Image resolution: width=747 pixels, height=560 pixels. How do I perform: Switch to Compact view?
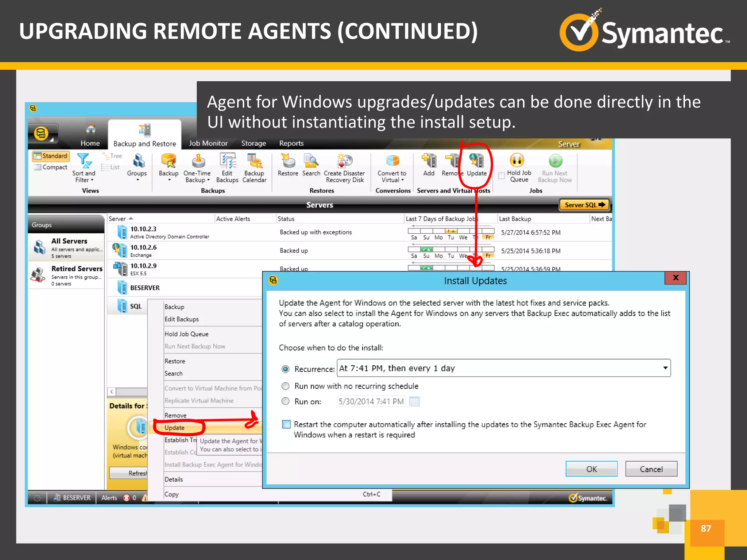[x=51, y=167]
